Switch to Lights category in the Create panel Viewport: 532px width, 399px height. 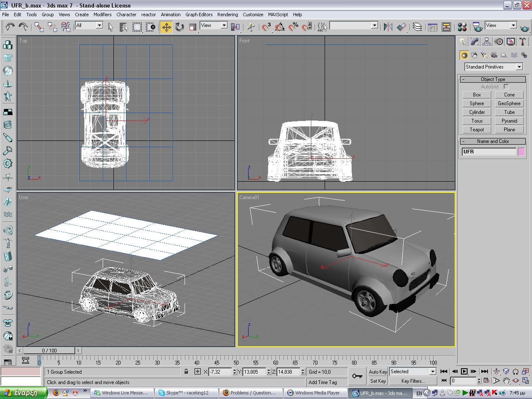click(x=484, y=55)
